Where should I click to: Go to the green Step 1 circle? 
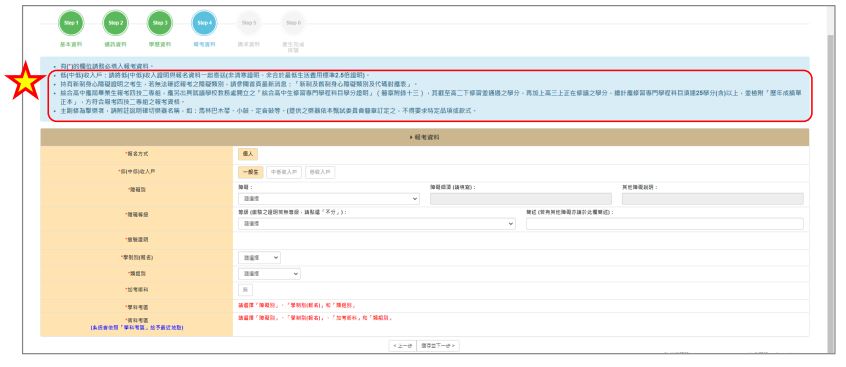(x=71, y=23)
